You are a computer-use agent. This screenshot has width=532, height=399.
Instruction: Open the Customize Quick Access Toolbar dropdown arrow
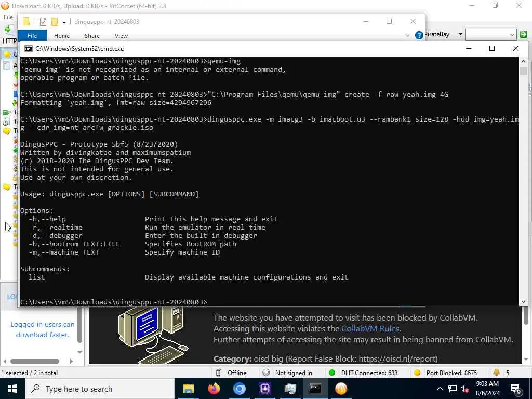(x=64, y=22)
